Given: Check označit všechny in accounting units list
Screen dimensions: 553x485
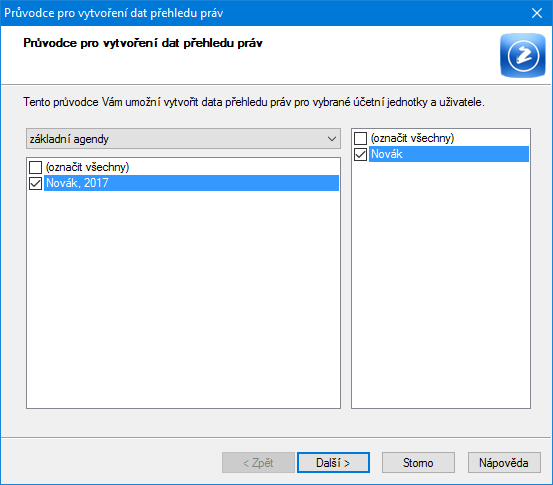Looking at the screenshot, I should pos(35,167).
